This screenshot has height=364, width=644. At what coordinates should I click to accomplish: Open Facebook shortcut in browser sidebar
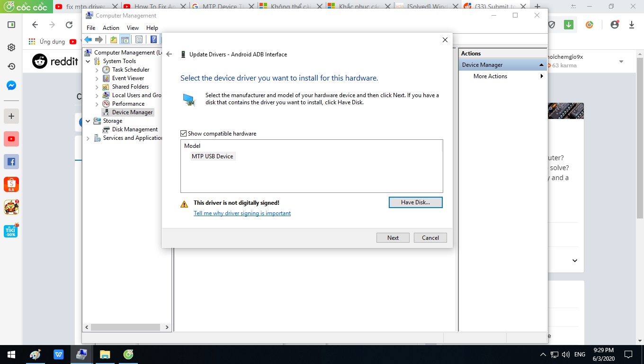pos(11,162)
